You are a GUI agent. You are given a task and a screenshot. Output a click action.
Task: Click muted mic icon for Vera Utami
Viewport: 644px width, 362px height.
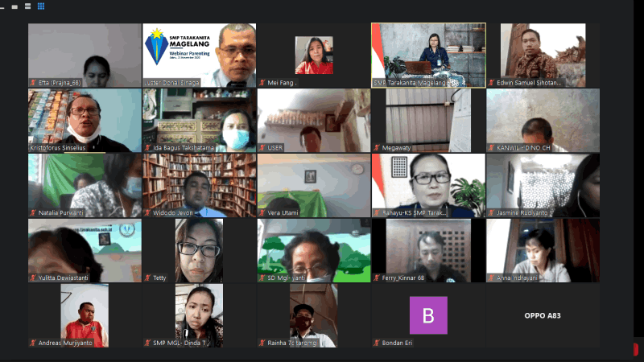262,212
